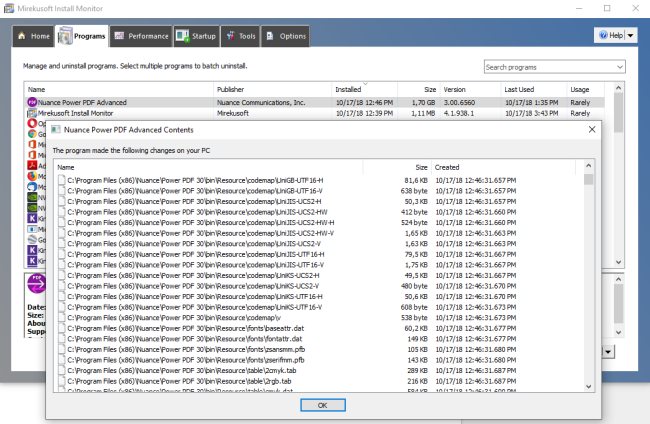Sort programs by Usage column

(x=585, y=89)
